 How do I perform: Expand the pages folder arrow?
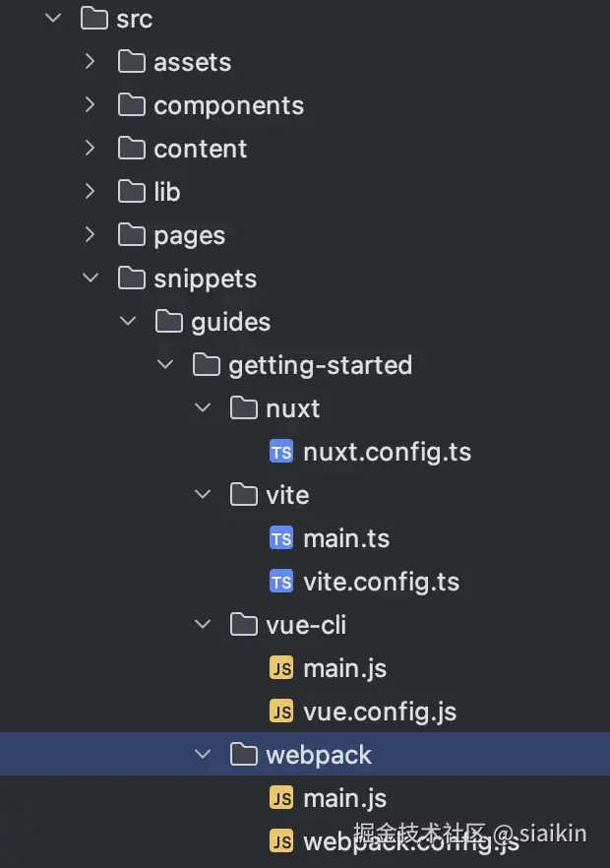click(91, 236)
